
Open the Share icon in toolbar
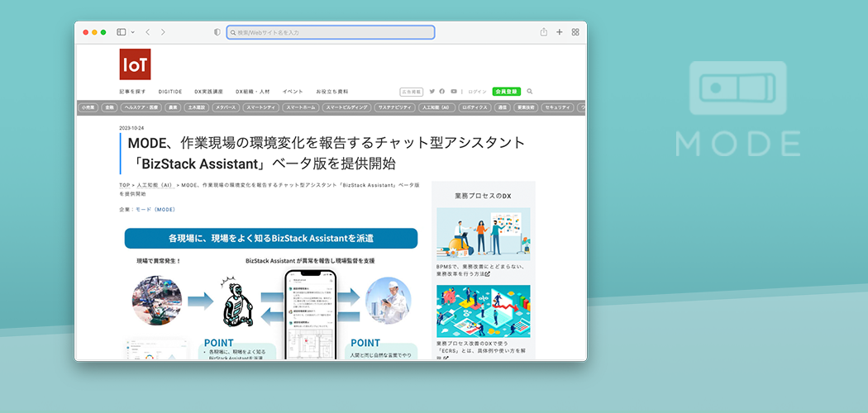pos(544,32)
